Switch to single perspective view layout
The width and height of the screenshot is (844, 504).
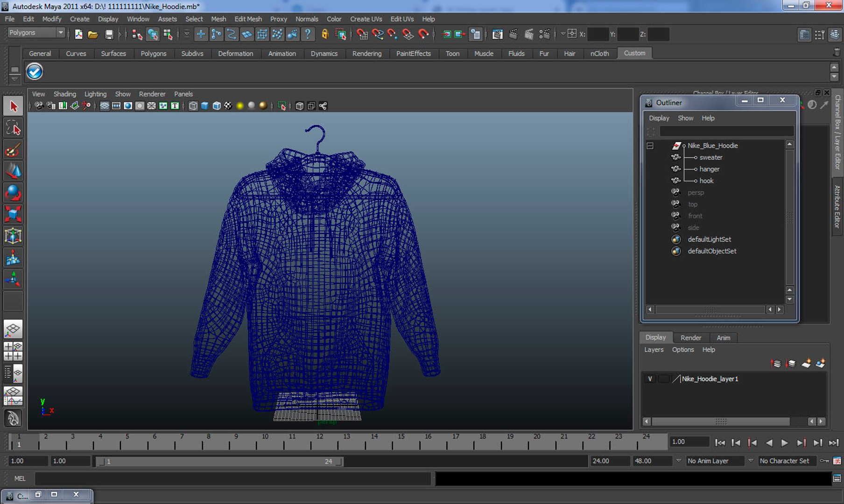13,329
